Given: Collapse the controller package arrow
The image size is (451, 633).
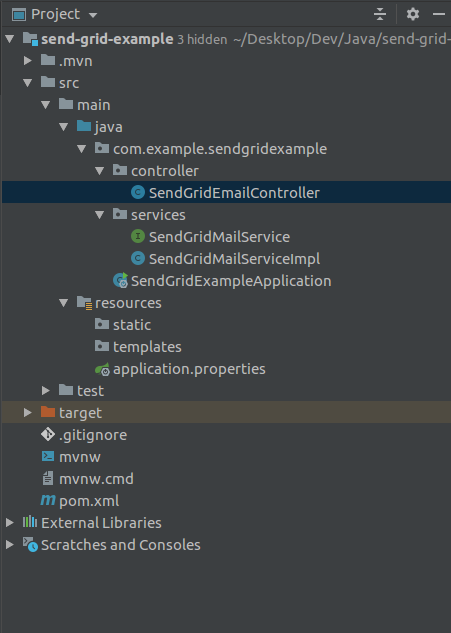Looking at the screenshot, I should 100,171.
